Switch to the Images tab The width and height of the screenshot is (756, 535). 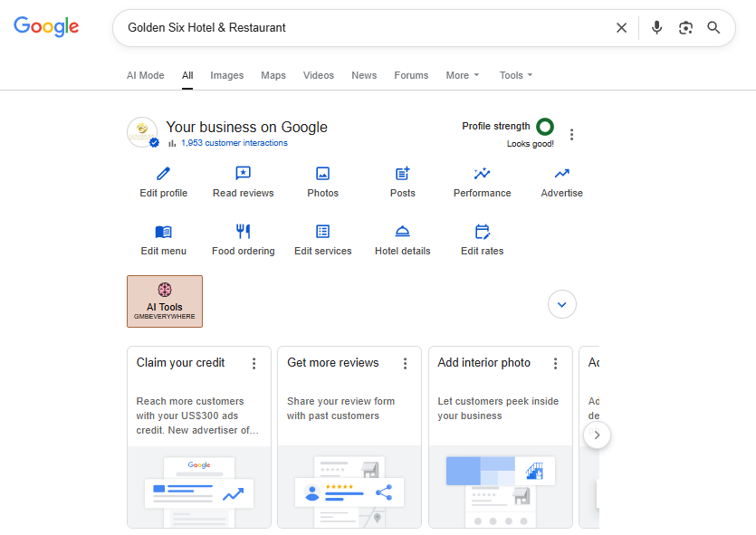click(x=226, y=75)
